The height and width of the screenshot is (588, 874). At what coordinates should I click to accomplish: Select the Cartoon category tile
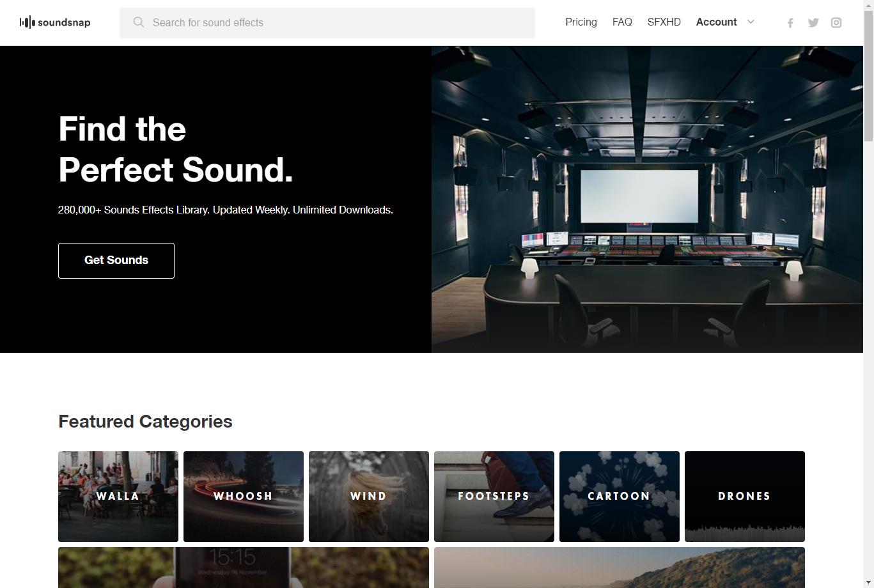click(x=620, y=496)
